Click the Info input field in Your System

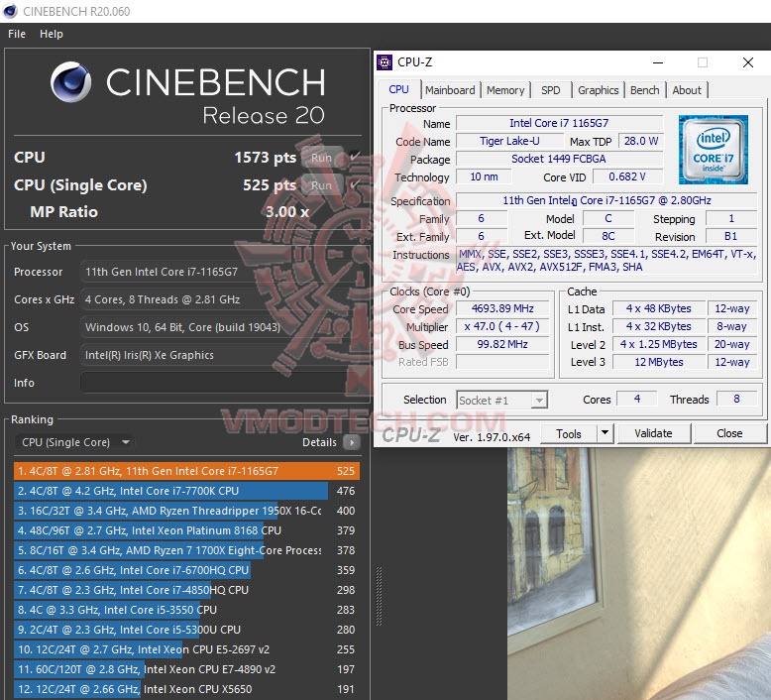coord(219,383)
